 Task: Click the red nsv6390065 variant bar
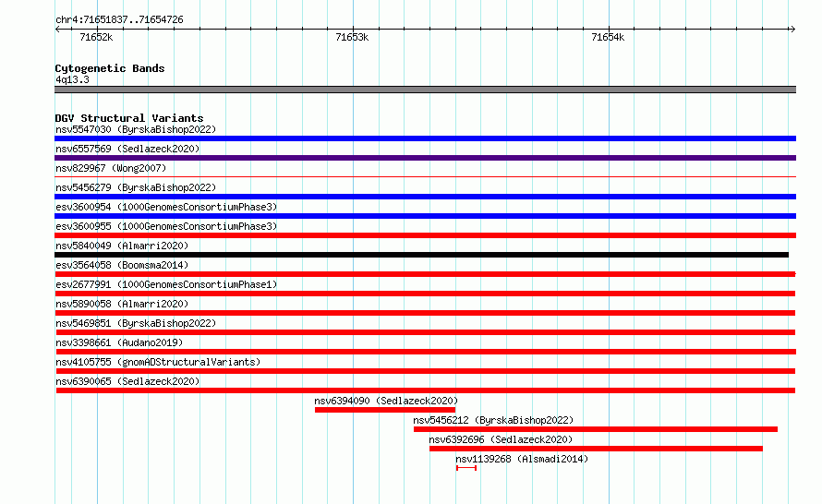pos(425,390)
